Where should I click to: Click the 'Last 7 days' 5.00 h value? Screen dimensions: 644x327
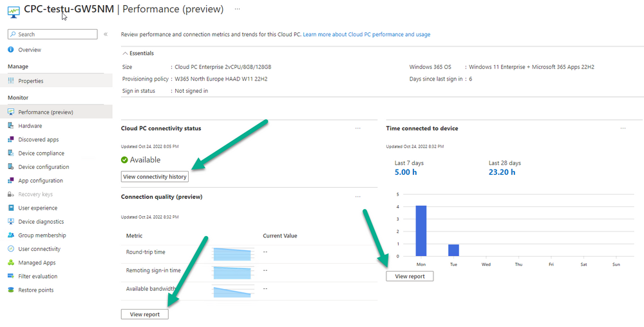click(406, 172)
